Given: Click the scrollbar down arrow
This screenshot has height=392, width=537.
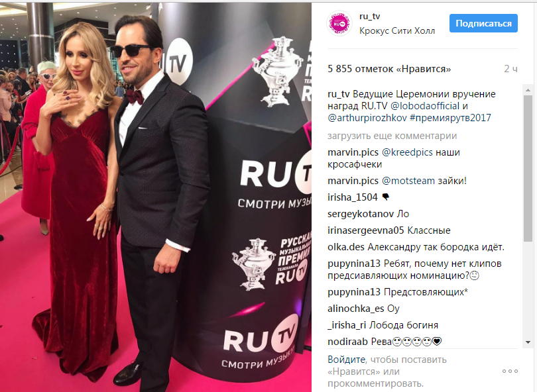Looking at the screenshot, I should pos(528,342).
